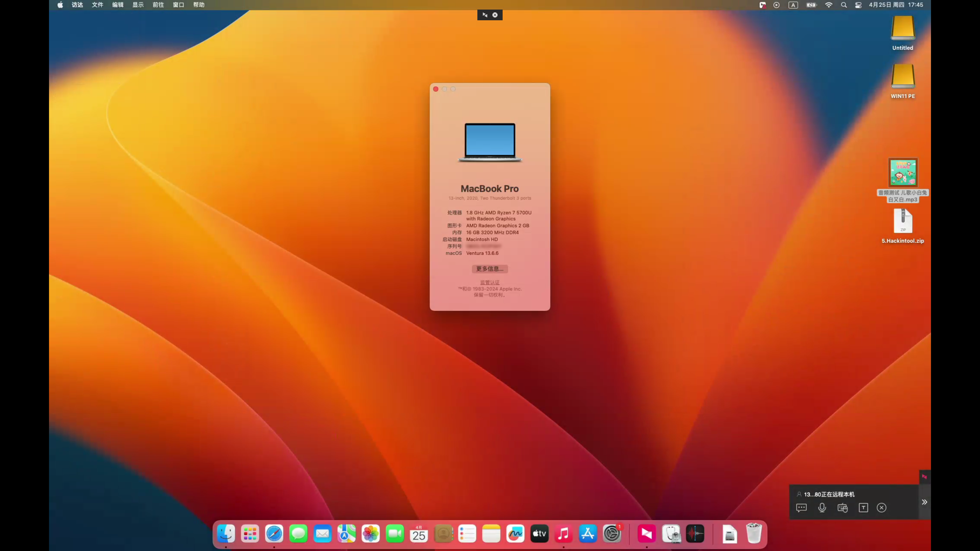980x551 pixels.
Task: Open Launchpad in the Dock
Action: (250, 534)
